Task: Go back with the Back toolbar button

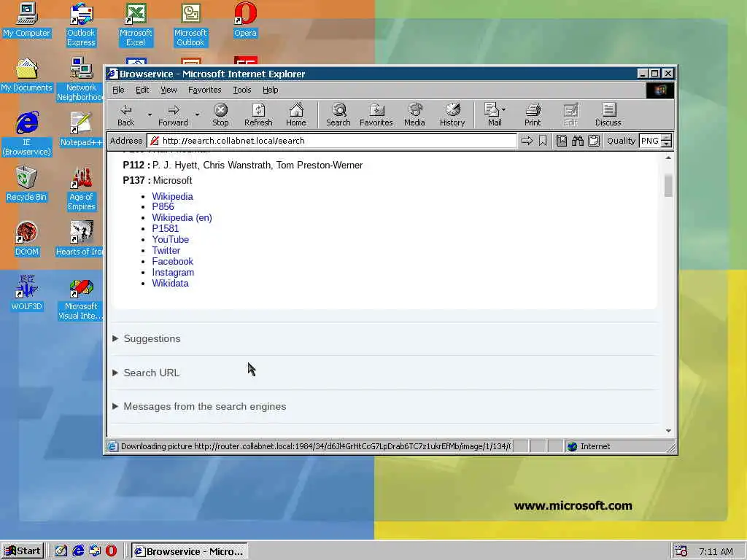Action: [125, 115]
